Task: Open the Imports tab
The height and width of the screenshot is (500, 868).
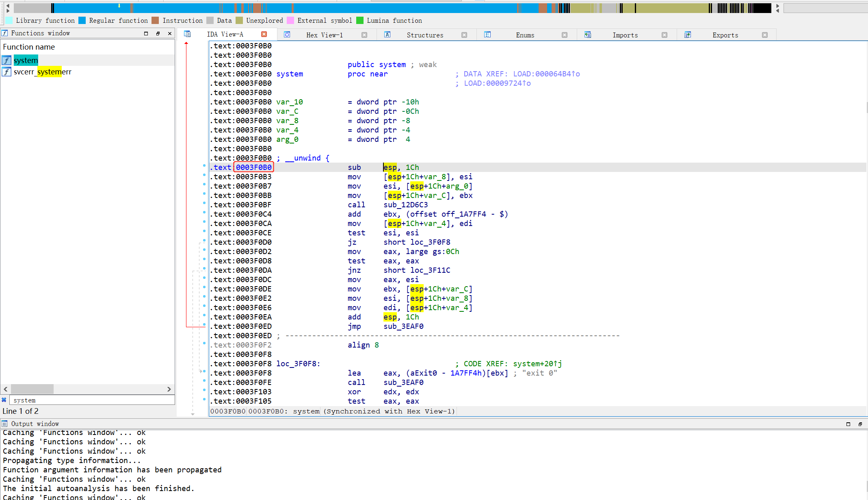Action: click(625, 35)
